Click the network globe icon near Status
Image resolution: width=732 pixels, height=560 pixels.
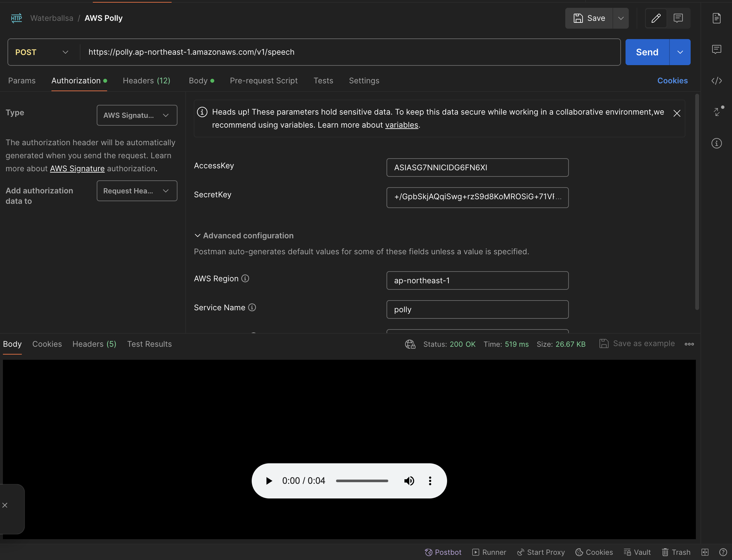pyautogui.click(x=410, y=344)
